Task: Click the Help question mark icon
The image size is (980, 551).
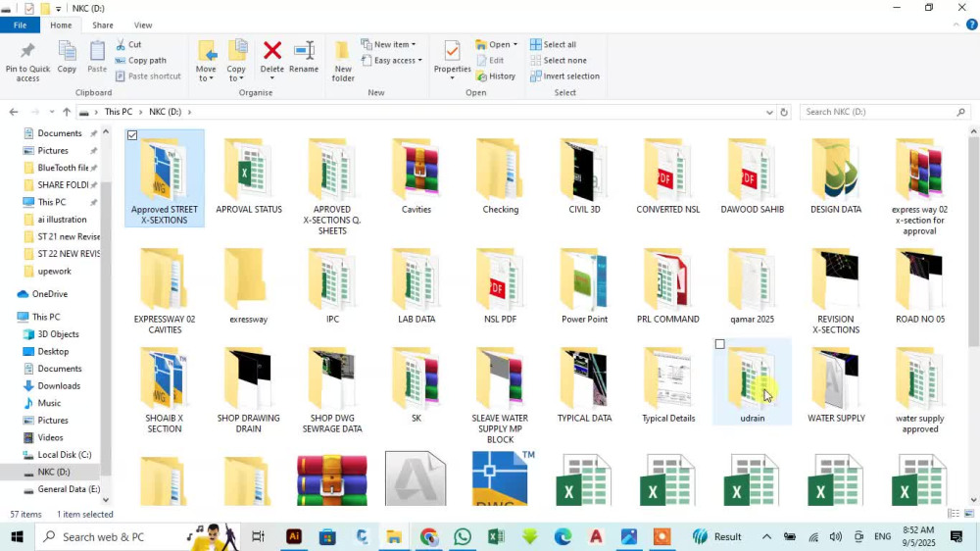Action: [971, 25]
